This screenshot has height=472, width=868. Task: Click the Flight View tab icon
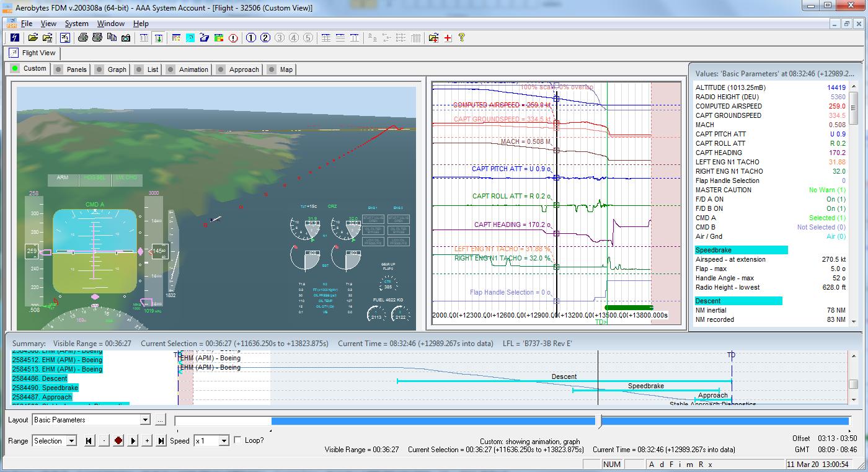(x=14, y=53)
